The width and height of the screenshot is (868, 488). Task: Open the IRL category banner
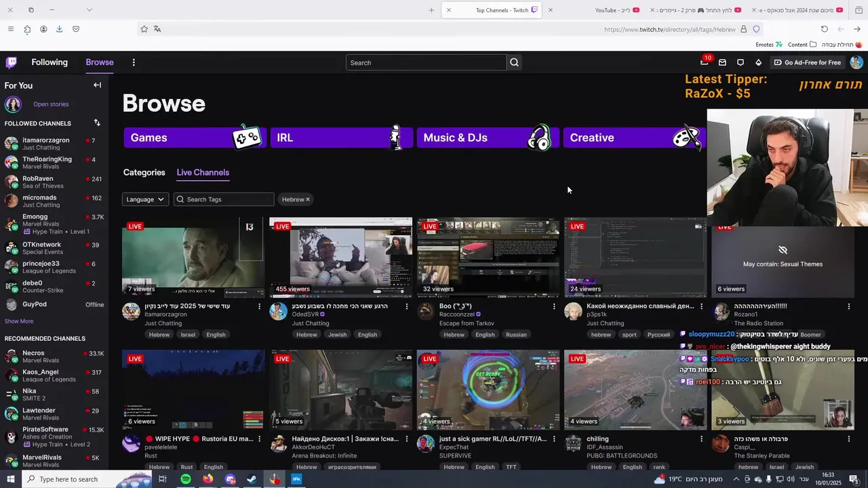[341, 138]
